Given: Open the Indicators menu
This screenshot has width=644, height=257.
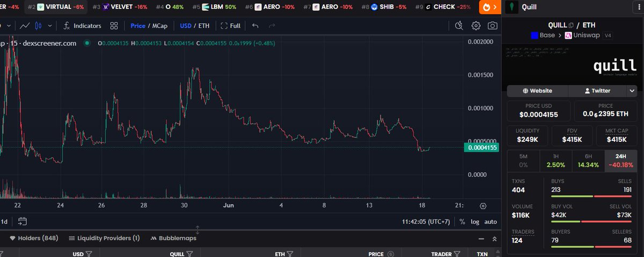Looking at the screenshot, I should click(x=82, y=25).
